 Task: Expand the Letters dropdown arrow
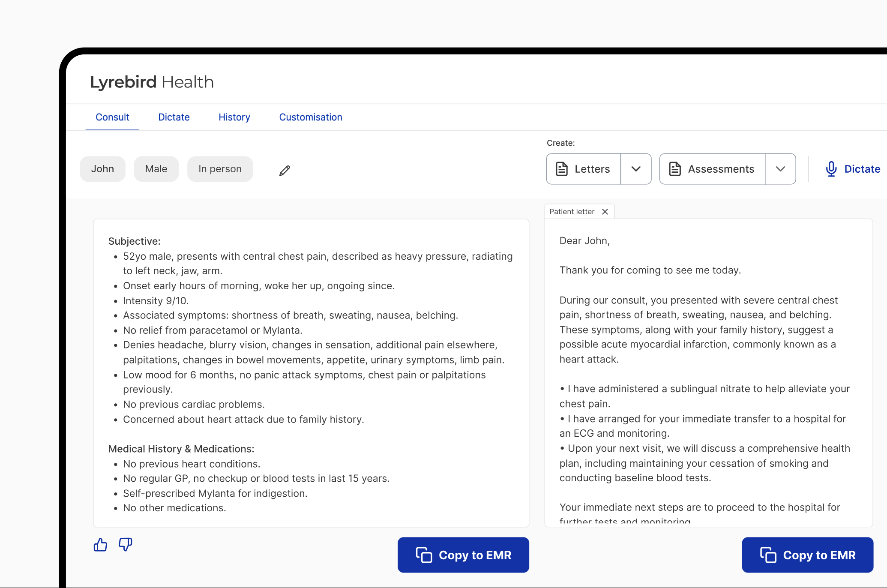[636, 169]
